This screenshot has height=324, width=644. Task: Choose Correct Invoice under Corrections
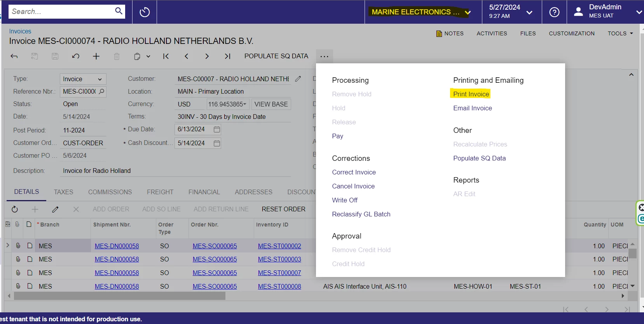click(354, 172)
